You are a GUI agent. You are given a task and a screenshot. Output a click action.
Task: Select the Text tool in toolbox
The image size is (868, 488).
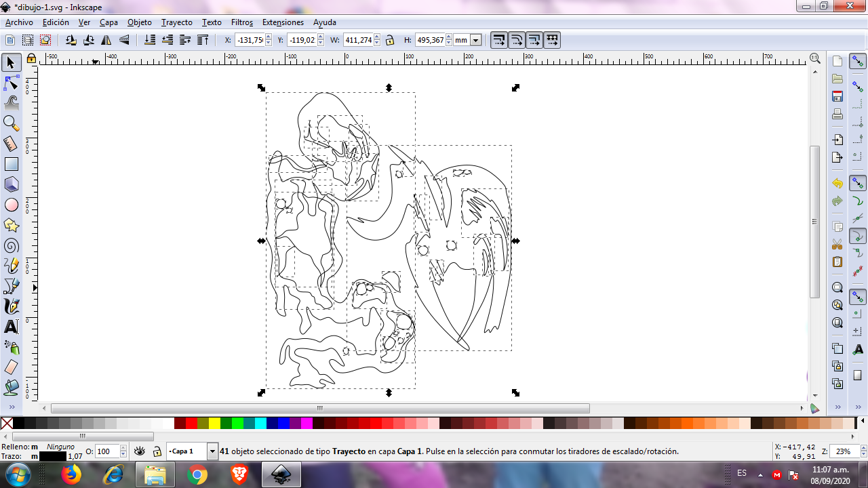(11, 327)
